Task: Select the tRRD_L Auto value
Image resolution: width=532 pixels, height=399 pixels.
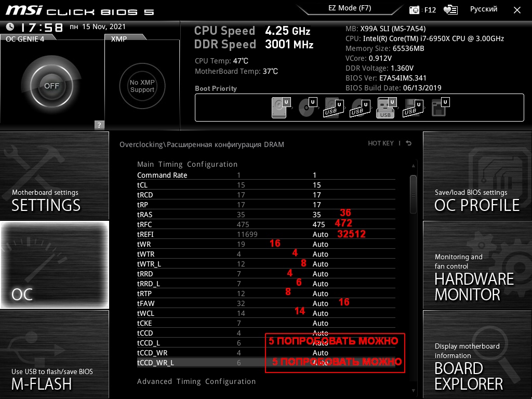Action: click(x=320, y=283)
